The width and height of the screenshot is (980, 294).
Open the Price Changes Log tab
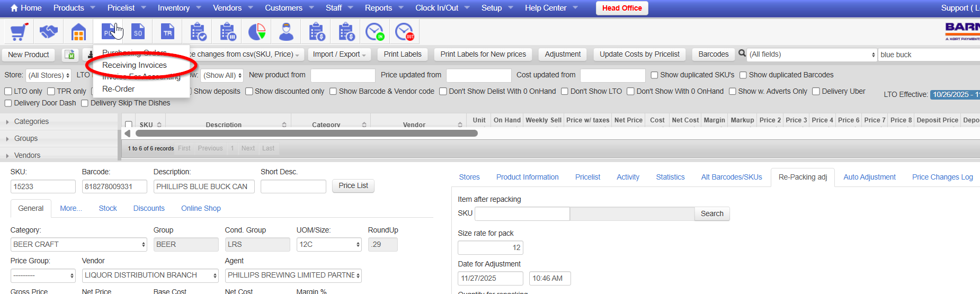pos(942,177)
